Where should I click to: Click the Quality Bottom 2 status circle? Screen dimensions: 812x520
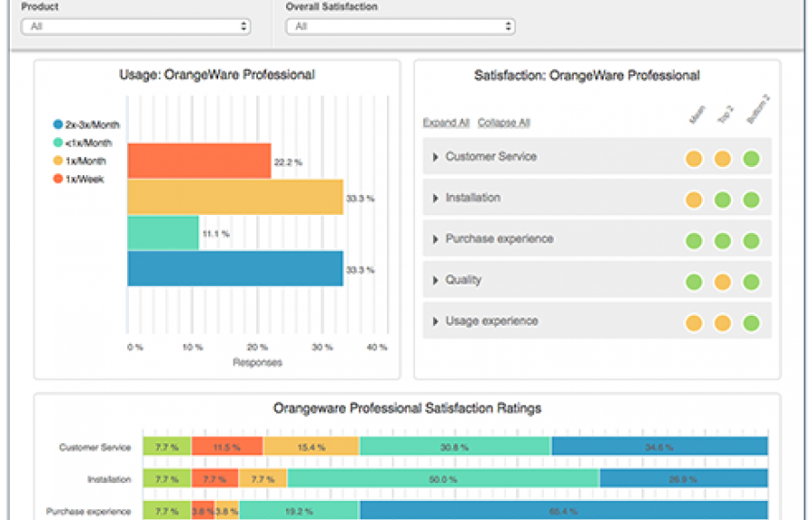751,282
